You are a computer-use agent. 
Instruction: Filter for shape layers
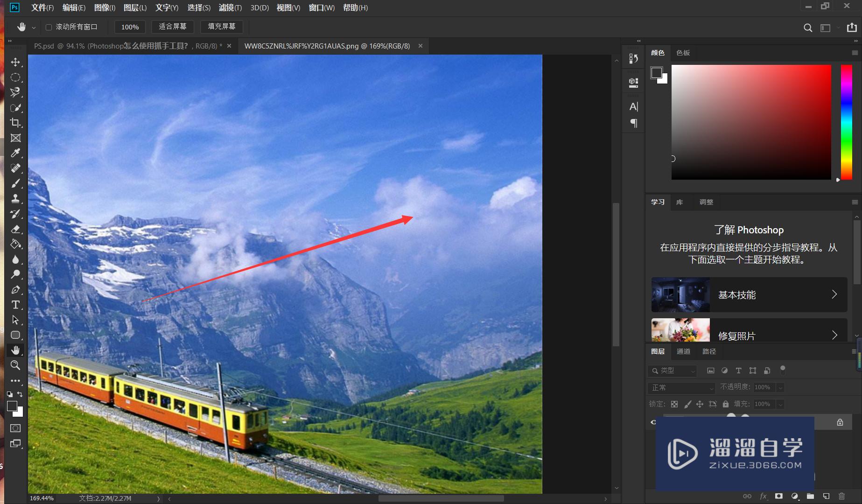(x=753, y=371)
